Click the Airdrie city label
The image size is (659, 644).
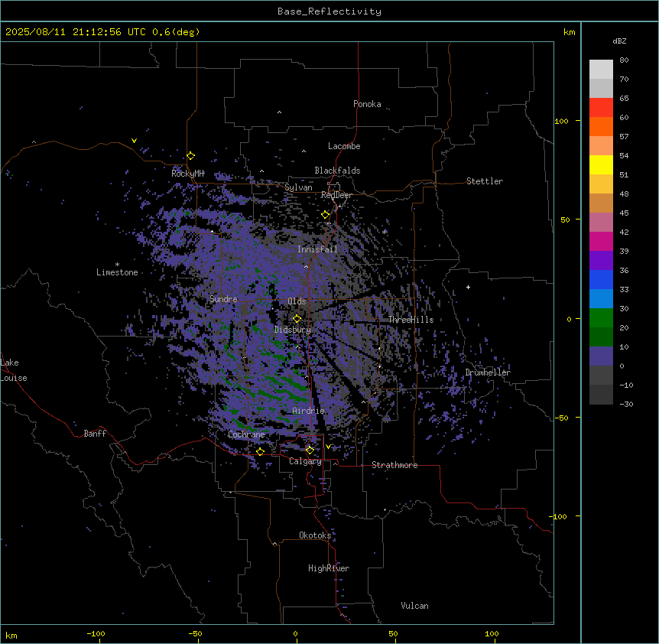coord(309,411)
